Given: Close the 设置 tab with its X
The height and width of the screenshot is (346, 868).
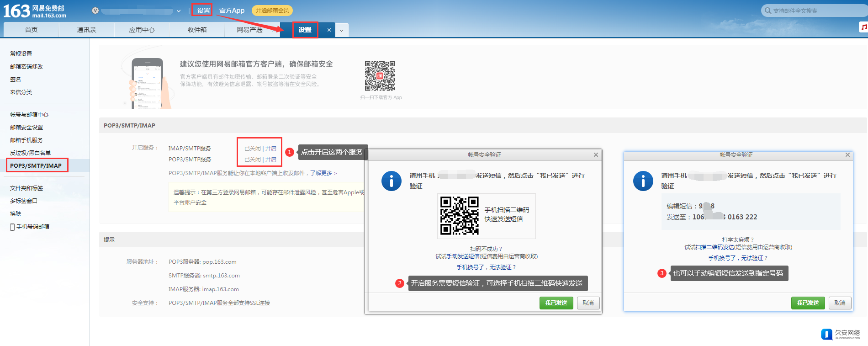Looking at the screenshot, I should click(329, 30).
